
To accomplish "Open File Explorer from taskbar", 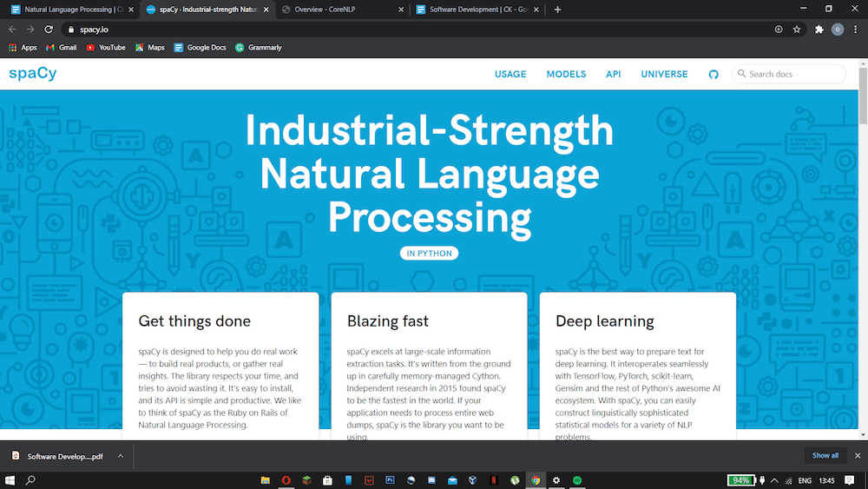I will pyautogui.click(x=265, y=480).
